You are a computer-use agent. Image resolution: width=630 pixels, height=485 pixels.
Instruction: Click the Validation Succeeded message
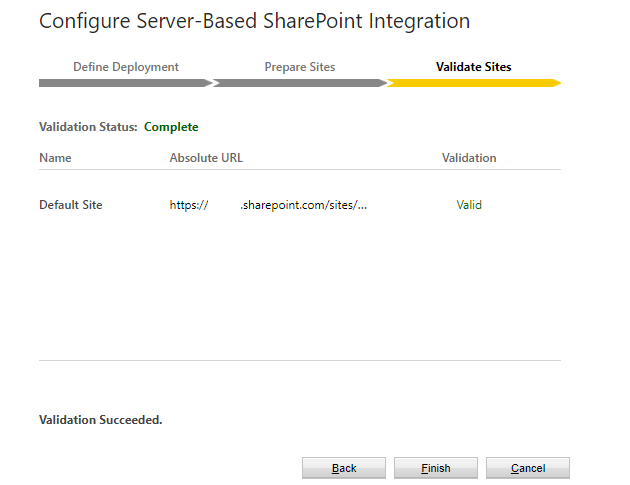(100, 420)
